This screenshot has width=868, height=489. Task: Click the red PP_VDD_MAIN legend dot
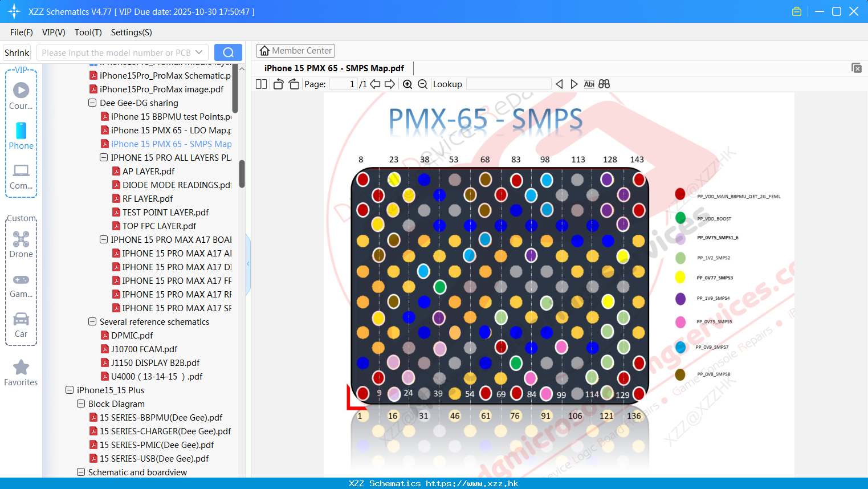[680, 194]
